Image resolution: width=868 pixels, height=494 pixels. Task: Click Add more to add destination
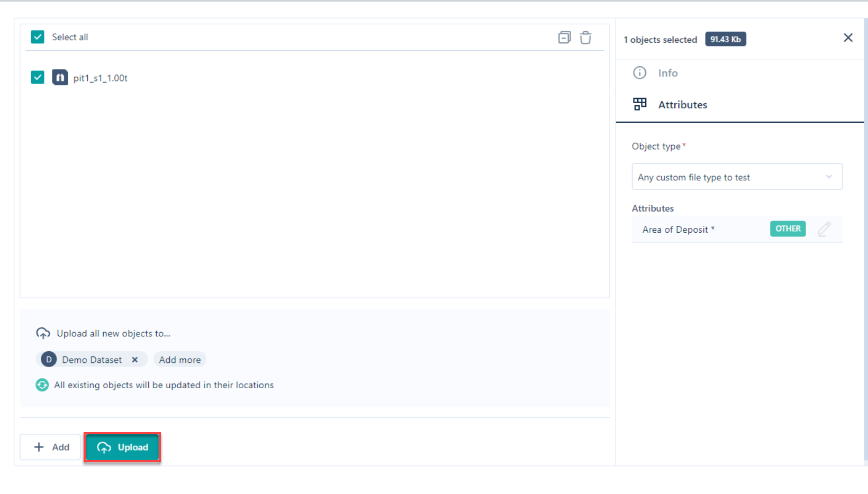(x=180, y=360)
